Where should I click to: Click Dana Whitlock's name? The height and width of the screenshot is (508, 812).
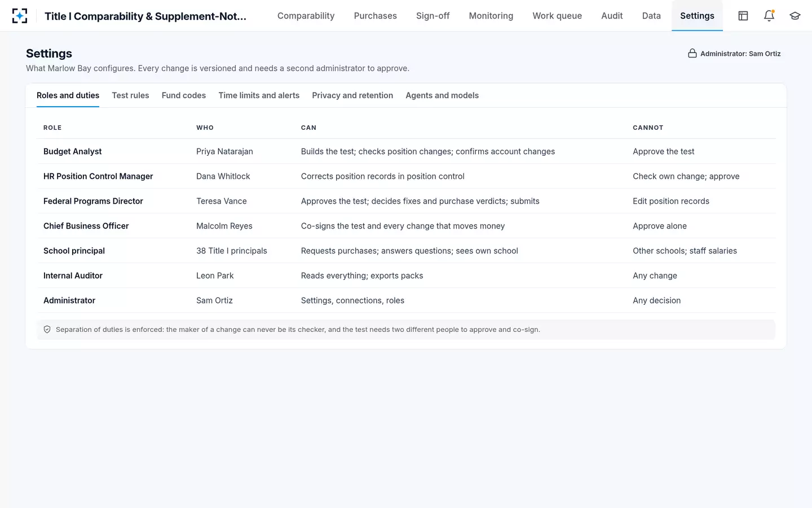pos(223,176)
